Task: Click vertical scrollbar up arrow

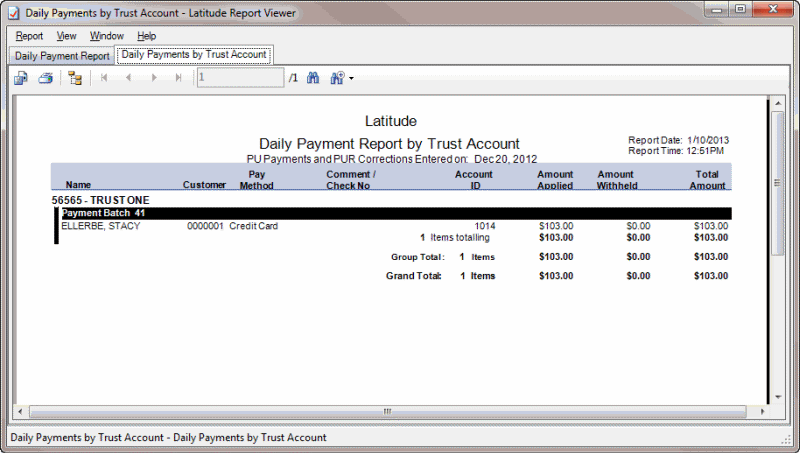Action: click(778, 103)
